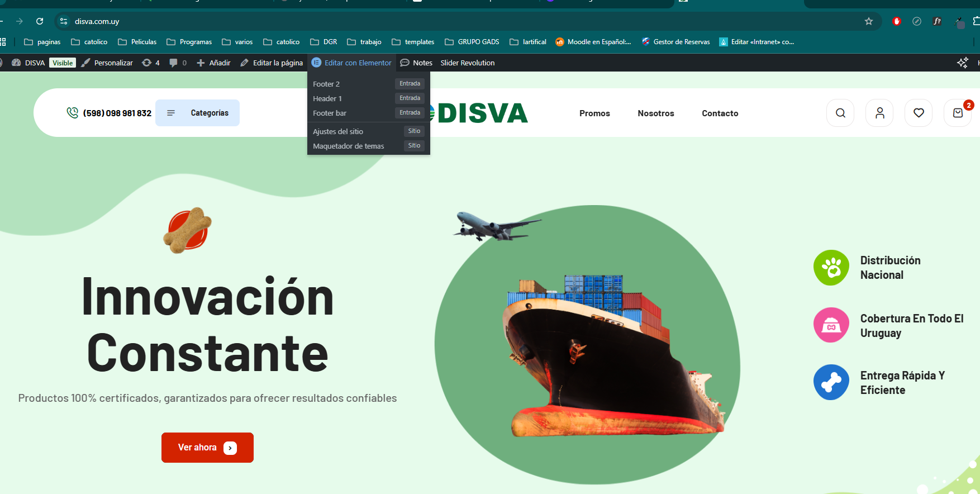Expand the Categorías menu

(197, 113)
